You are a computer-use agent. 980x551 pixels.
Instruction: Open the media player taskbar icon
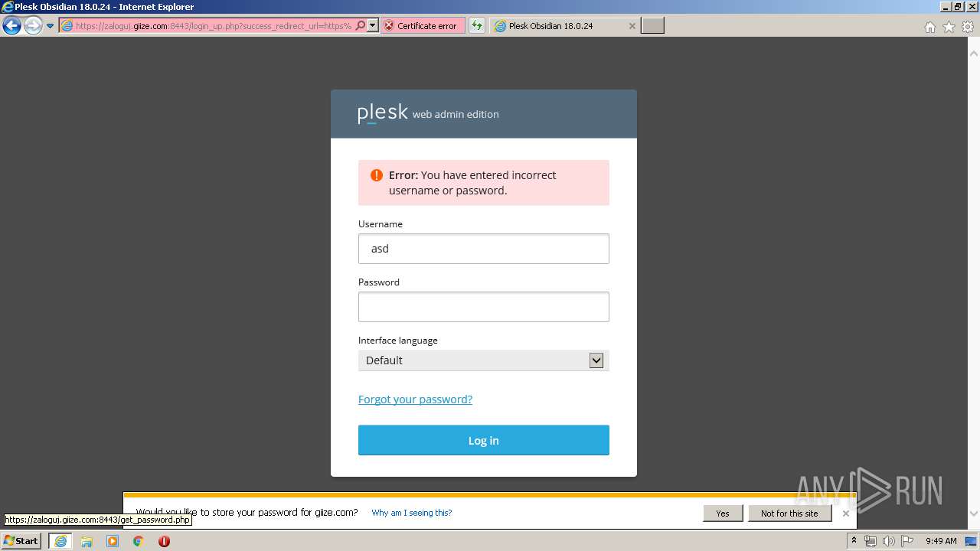113,541
